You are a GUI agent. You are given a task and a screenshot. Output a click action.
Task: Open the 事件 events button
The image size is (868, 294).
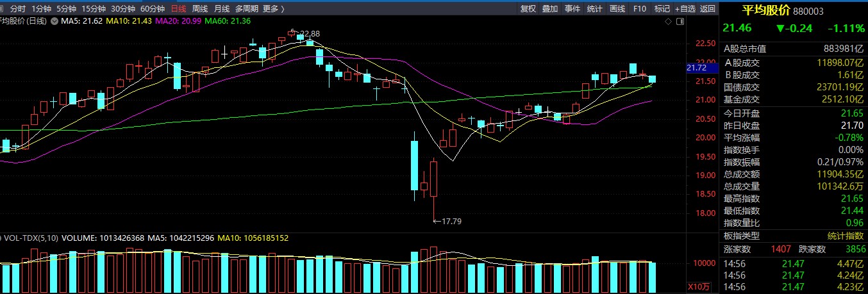572,9
